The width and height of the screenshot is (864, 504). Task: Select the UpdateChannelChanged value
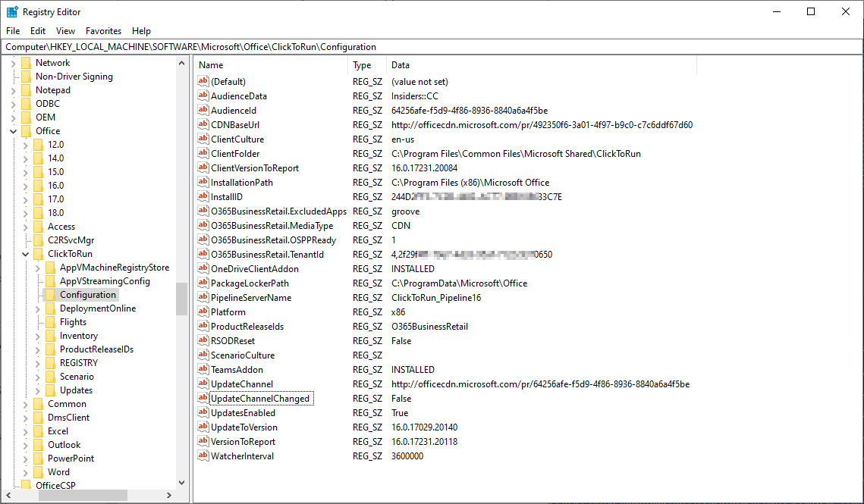click(x=262, y=398)
